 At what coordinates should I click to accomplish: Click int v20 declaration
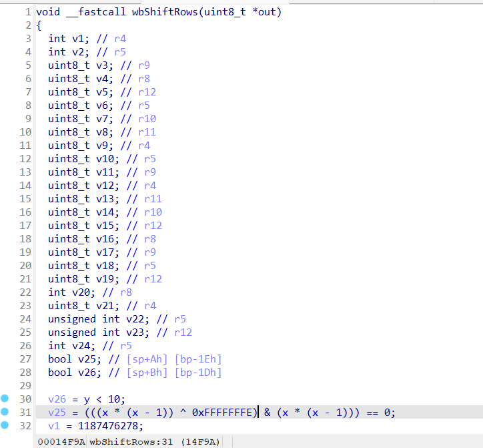(x=71, y=292)
